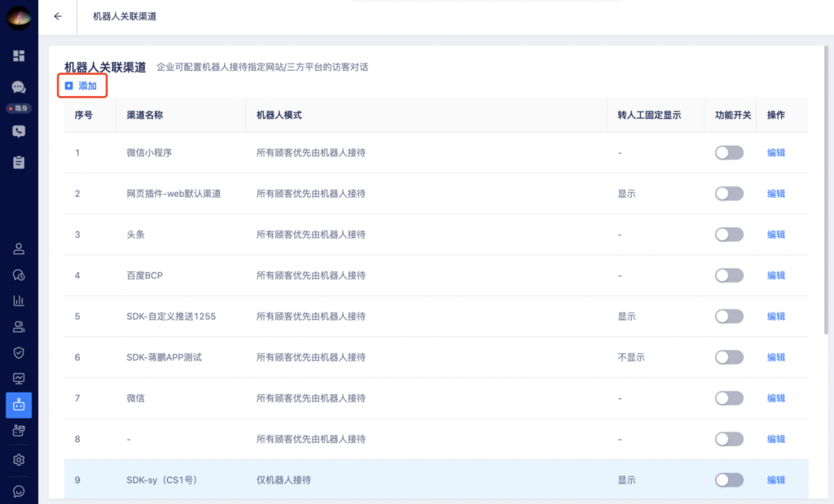This screenshot has width=834, height=504.
Task: Click 编辑 for the 微信 row
Action: pos(776,398)
